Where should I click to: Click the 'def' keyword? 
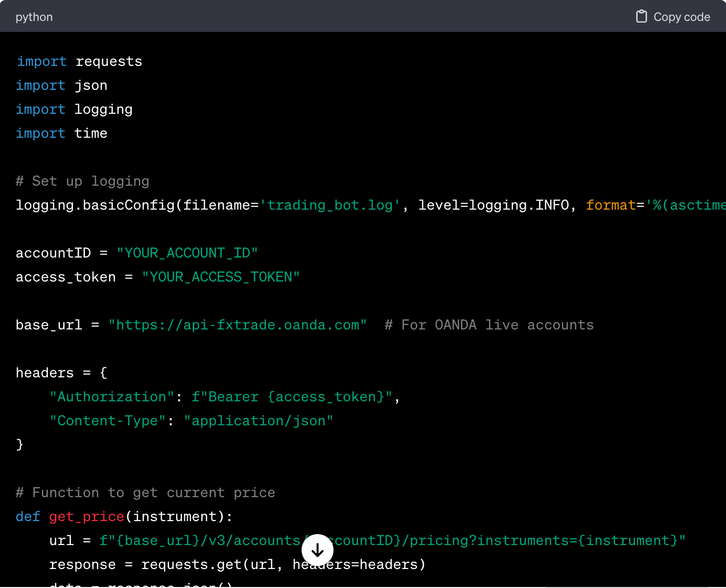[28, 517]
